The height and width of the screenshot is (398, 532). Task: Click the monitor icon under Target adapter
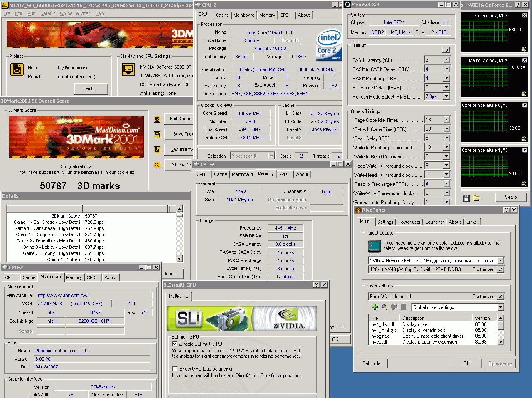tap(374, 246)
